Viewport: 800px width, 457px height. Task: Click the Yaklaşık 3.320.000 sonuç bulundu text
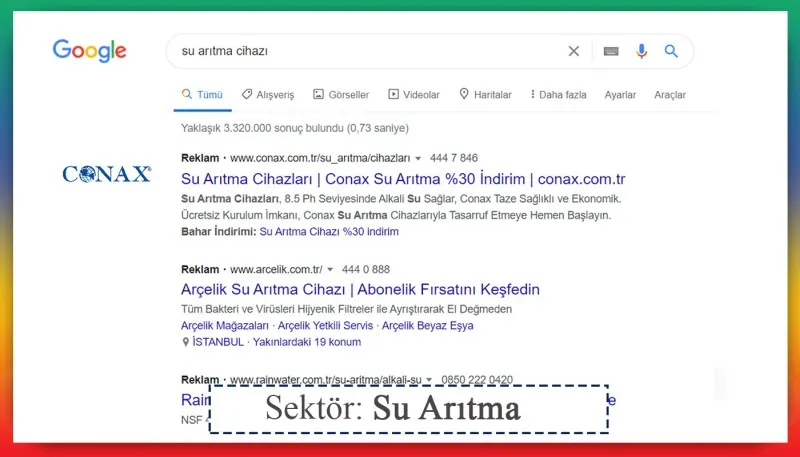point(295,128)
